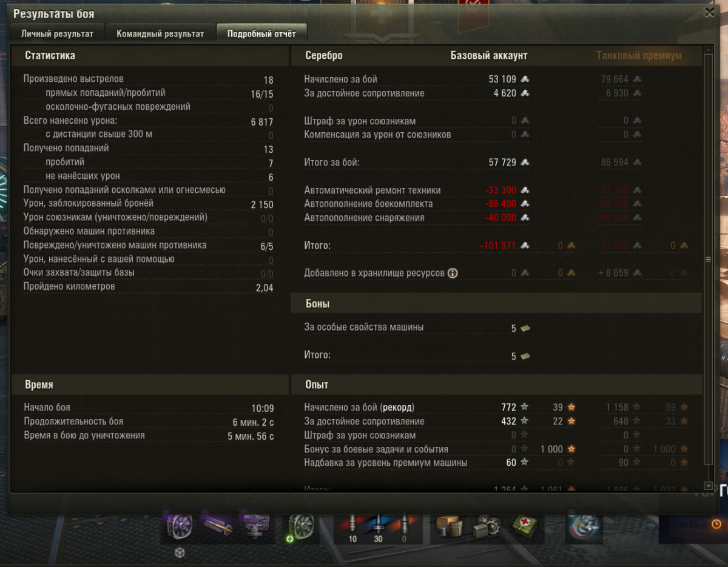The image size is (728, 567).
Task: Select the shell slot with 10 rounds
Action: coord(352,528)
